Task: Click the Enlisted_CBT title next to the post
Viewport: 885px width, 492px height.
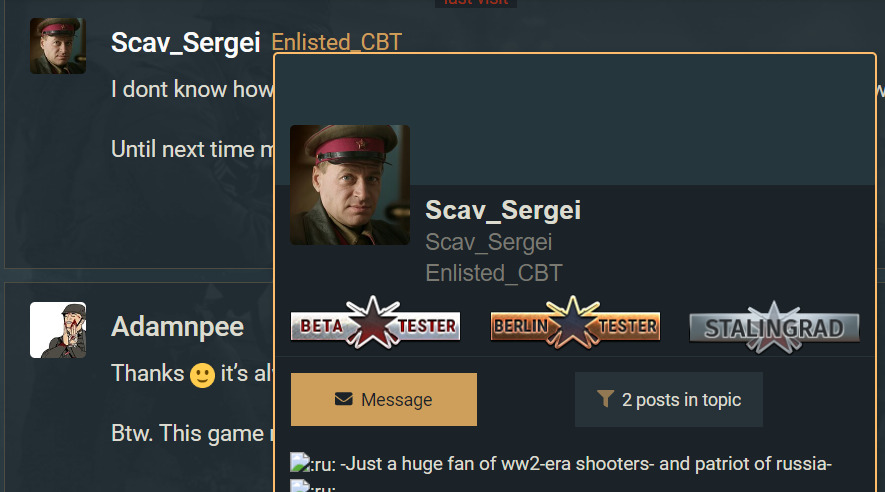Action: (x=337, y=42)
